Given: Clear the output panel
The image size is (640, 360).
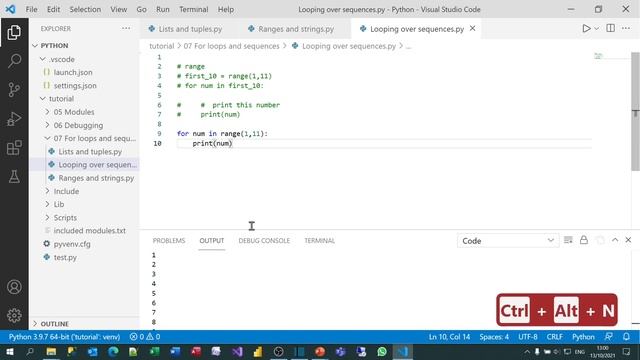Looking at the screenshot, I should pyautogui.click(x=568, y=240).
